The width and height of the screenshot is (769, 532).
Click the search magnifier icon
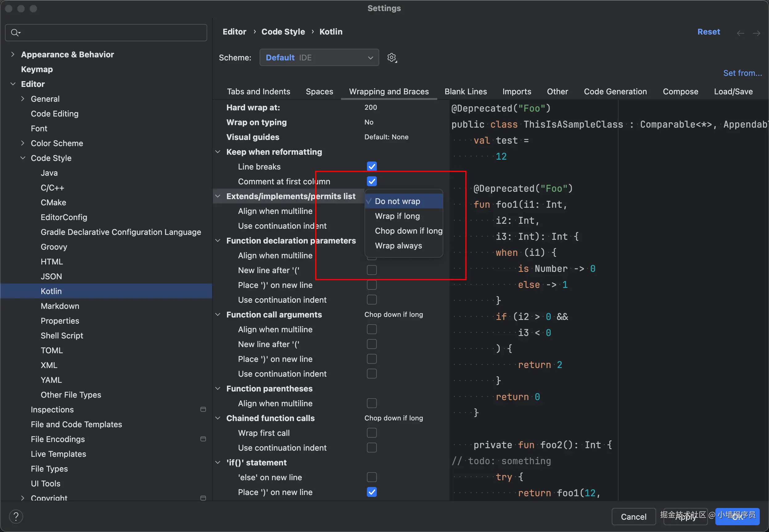click(15, 33)
